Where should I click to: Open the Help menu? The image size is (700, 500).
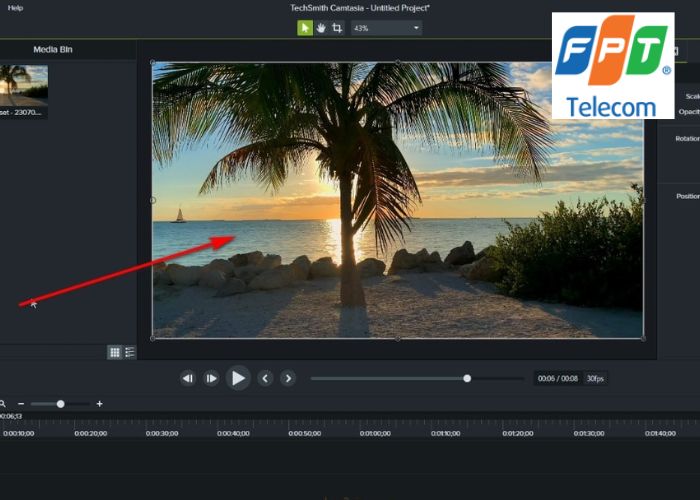(15, 8)
